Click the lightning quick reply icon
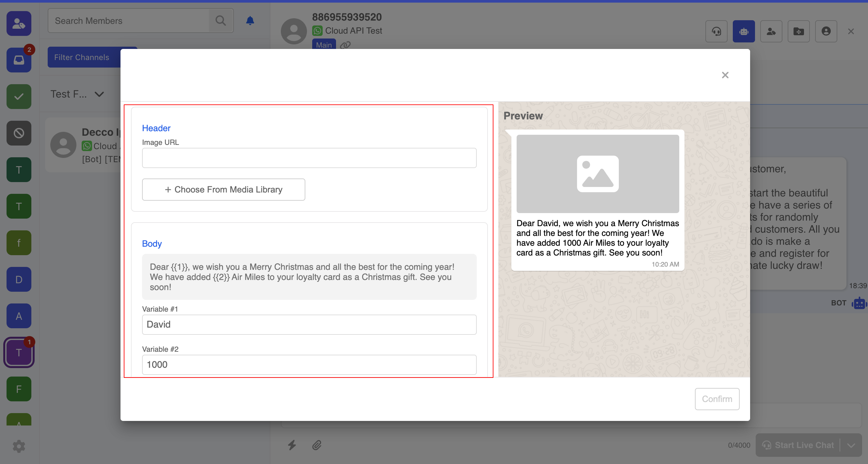Screen dimensions: 868x464 (292, 445)
